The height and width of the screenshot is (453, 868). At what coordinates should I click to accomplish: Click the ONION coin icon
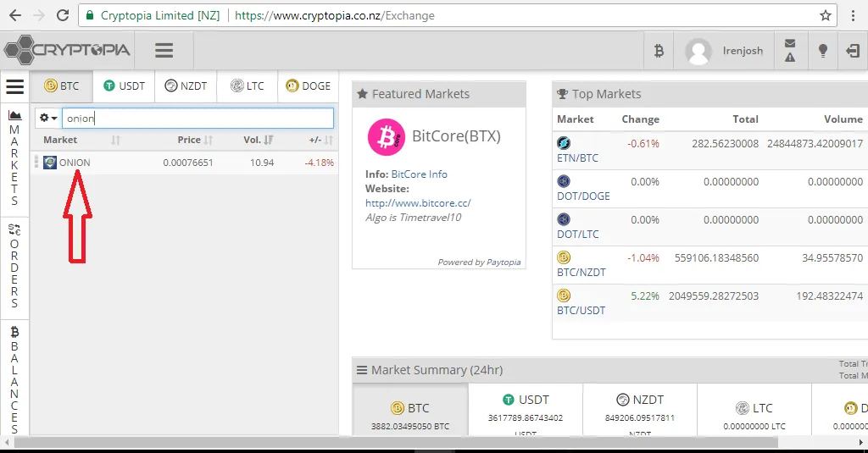click(50, 163)
